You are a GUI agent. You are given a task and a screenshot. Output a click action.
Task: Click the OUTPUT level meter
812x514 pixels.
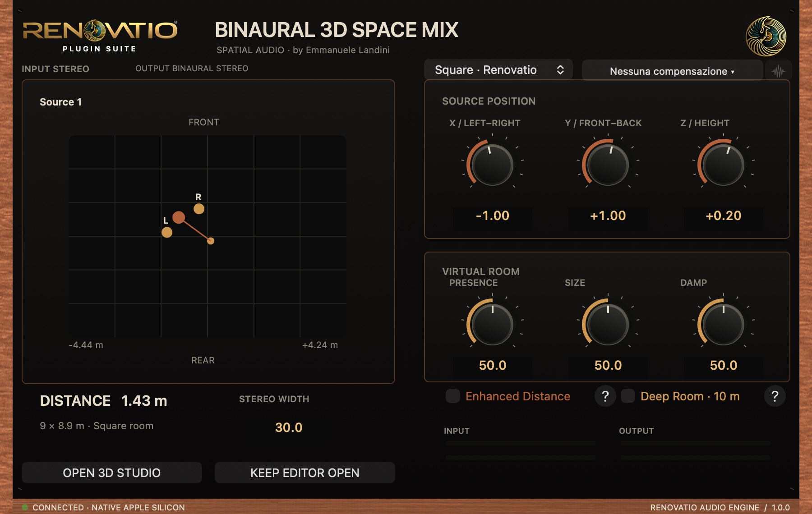click(x=696, y=450)
